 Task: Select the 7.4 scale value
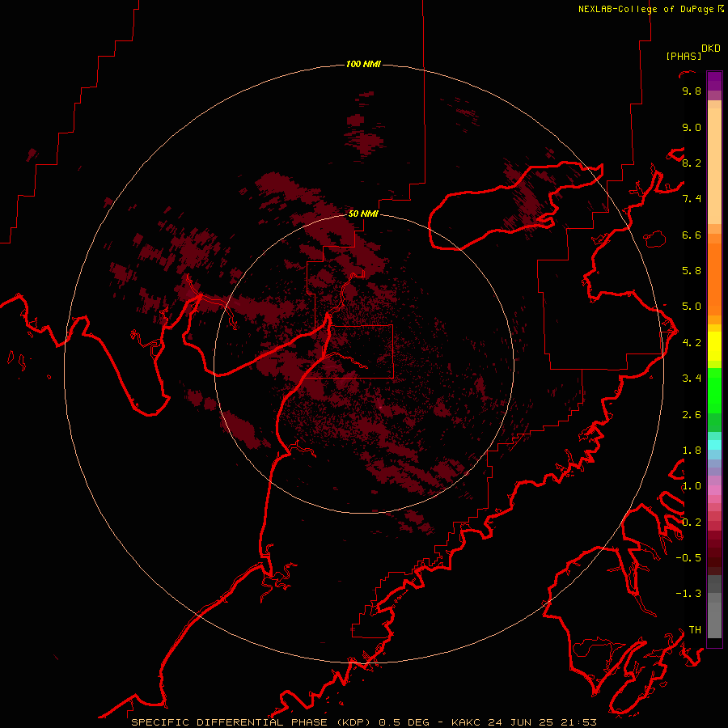(692, 199)
